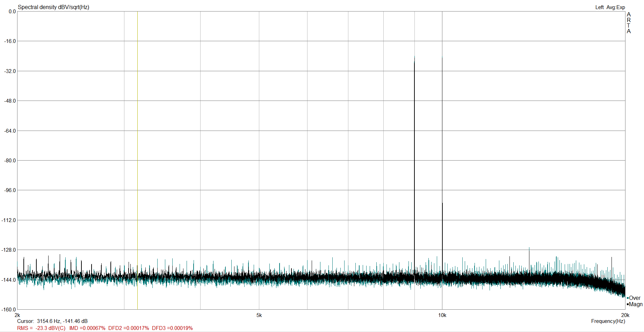Click the vertical ARTA logo text

click(629, 23)
